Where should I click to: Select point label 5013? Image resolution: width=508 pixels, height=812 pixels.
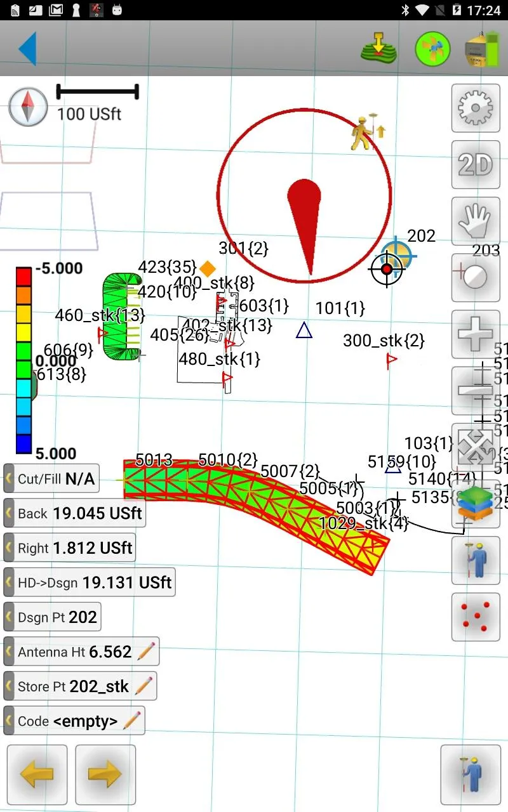(154, 460)
